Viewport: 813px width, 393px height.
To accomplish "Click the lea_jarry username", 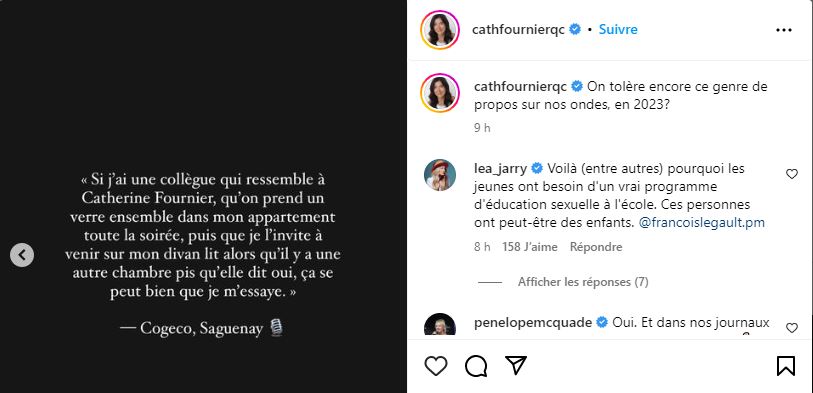I will tap(500, 169).
